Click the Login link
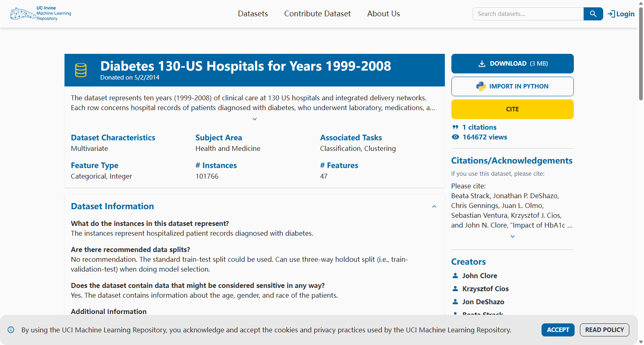Viewport: 644px width, 345px height. [621, 14]
